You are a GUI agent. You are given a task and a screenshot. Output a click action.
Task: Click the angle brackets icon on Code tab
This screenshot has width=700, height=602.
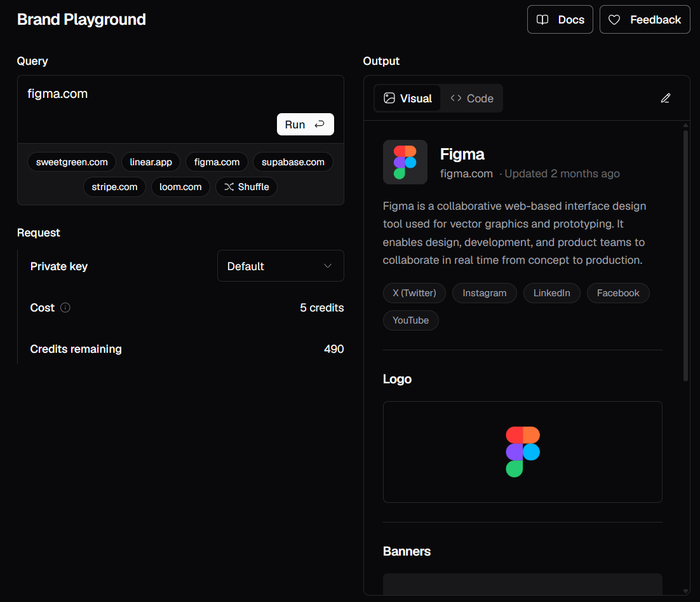(456, 98)
